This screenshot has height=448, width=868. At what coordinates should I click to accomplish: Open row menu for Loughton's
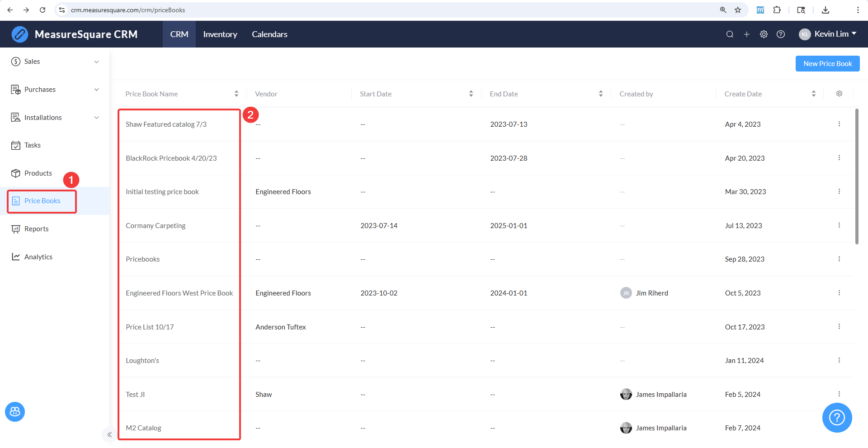point(839,360)
